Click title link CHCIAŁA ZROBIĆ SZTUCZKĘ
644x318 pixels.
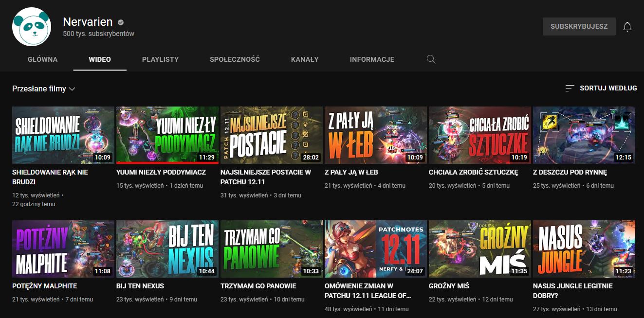[x=473, y=172]
